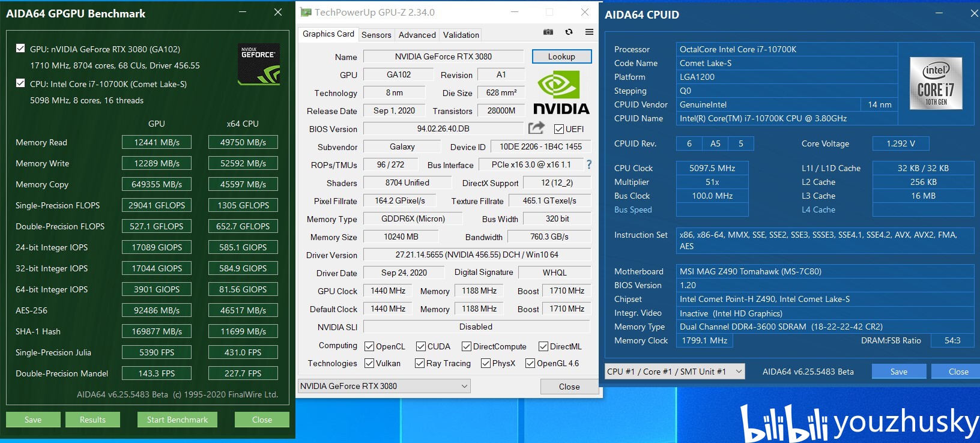Open the CPU #1 / Core #1 selector

point(675,372)
